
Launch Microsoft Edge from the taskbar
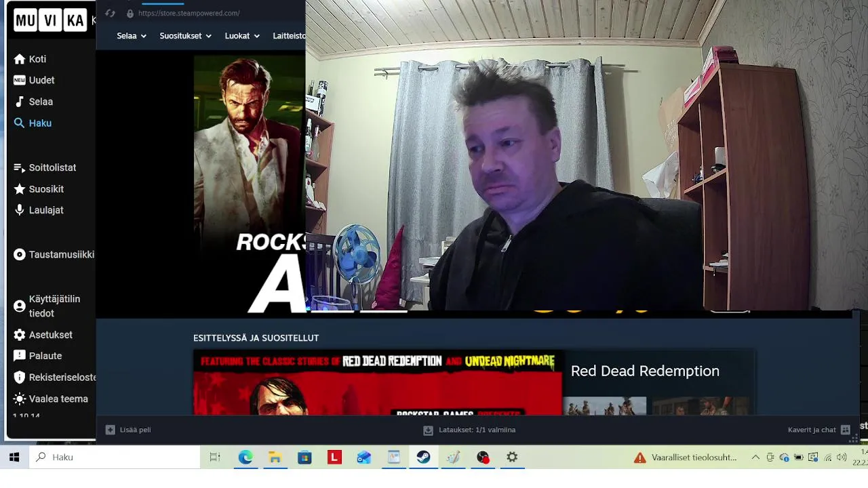click(245, 457)
